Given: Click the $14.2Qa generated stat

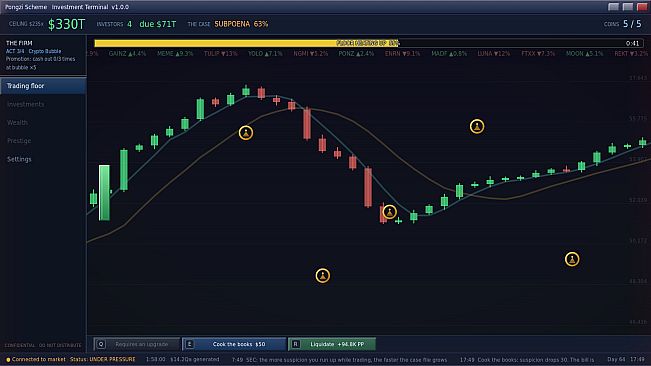Looking at the screenshot, I should [x=195, y=359].
